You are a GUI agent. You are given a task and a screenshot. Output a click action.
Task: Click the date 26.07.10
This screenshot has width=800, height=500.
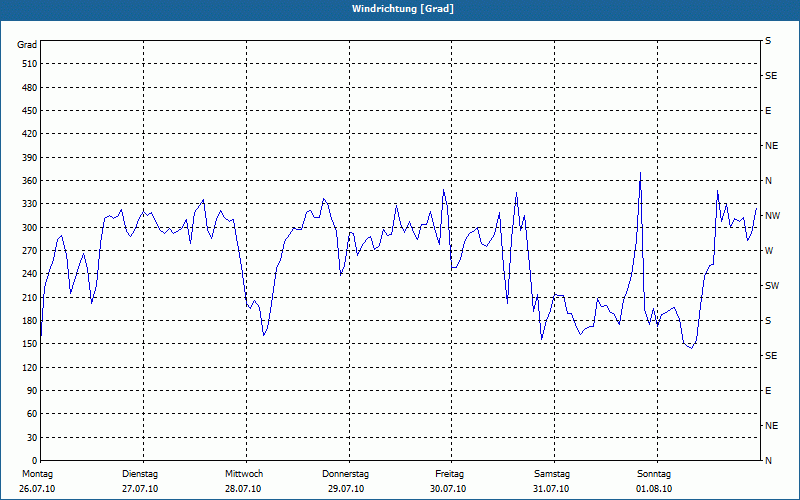[37, 489]
